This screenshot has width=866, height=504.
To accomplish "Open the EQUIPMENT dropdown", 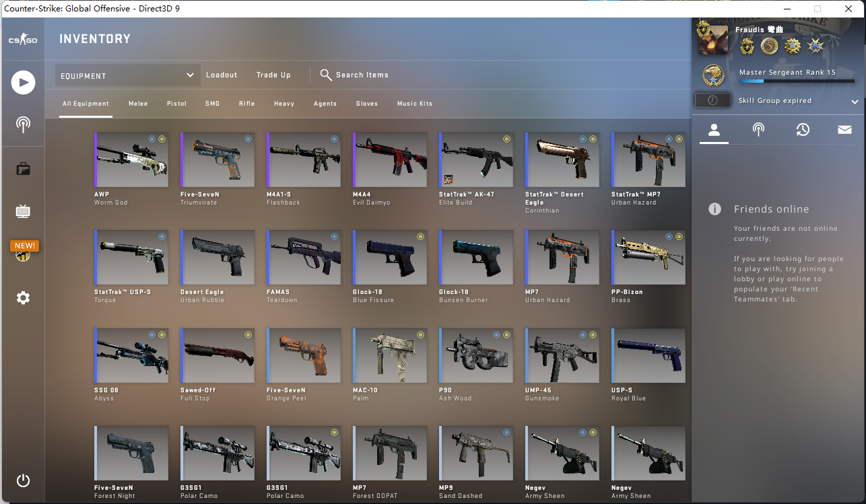I will pos(128,75).
